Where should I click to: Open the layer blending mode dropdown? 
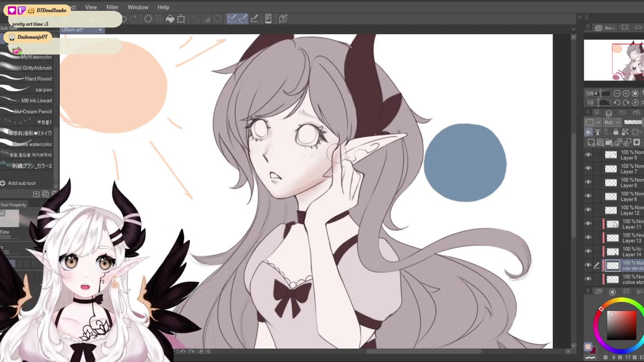612,122
